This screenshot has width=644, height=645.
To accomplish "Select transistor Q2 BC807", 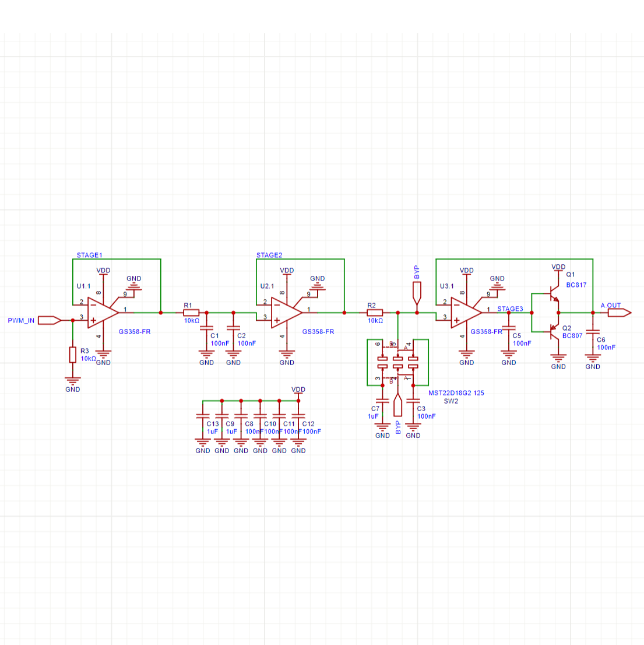I will coord(554,332).
